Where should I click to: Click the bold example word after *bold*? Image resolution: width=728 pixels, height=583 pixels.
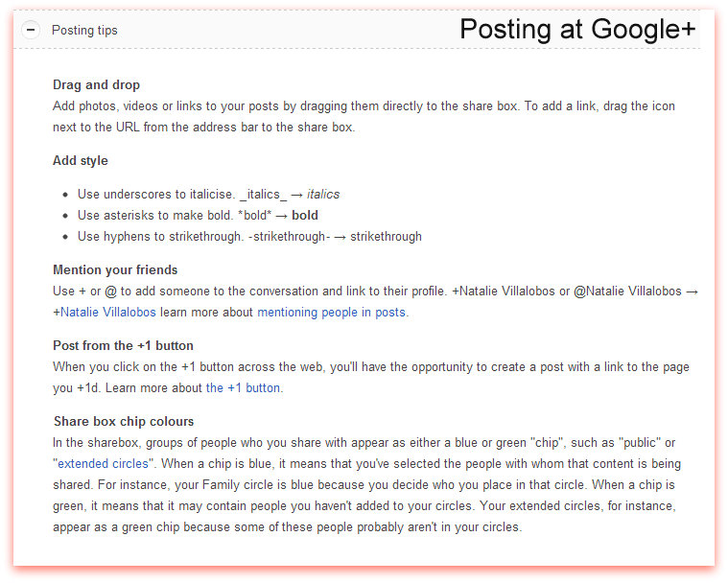point(305,216)
